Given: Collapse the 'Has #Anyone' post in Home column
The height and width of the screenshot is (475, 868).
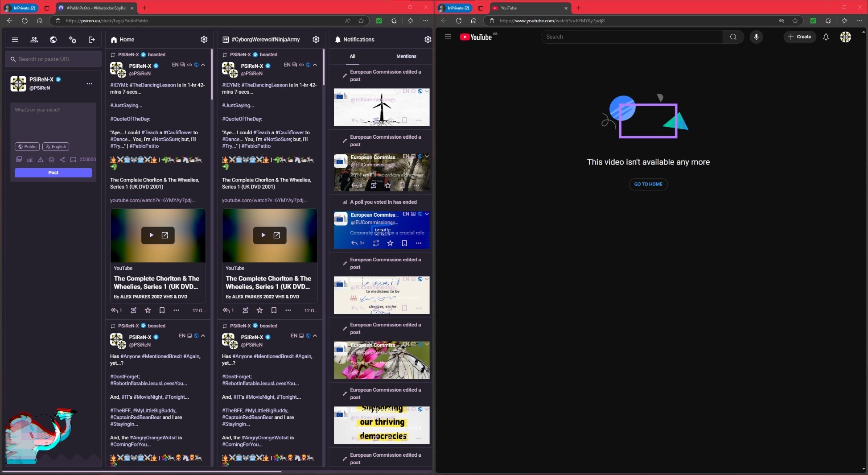Looking at the screenshot, I should point(203,336).
